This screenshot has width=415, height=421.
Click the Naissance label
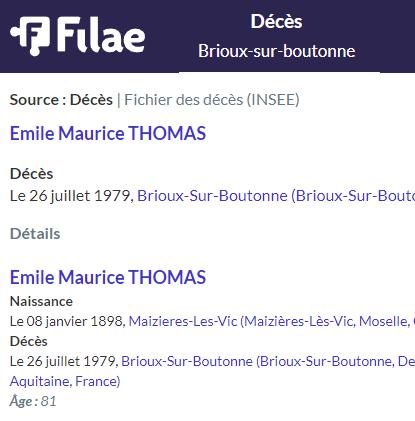(41, 301)
